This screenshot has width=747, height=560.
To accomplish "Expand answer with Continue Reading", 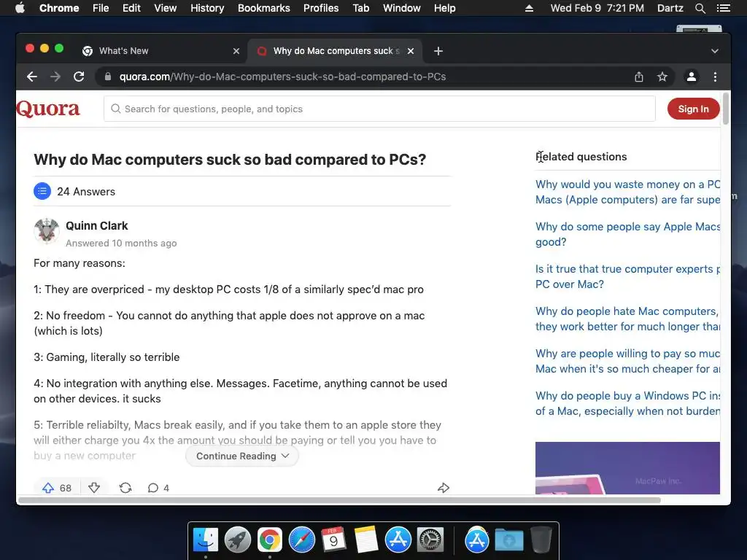I will pyautogui.click(x=242, y=456).
